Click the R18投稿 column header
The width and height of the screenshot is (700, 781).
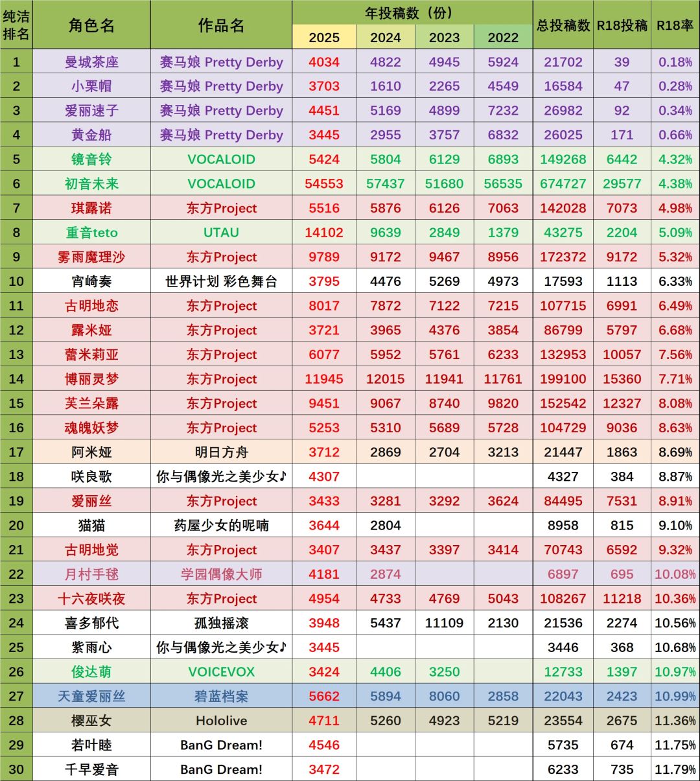622,25
